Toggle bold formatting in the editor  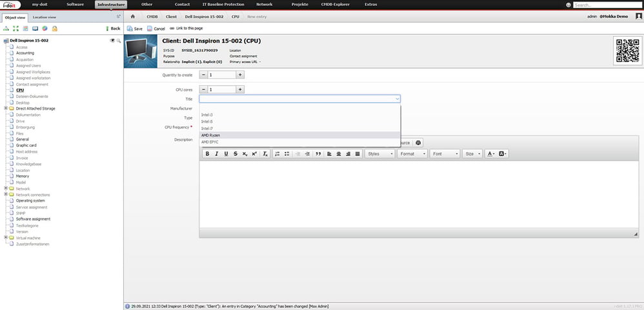click(x=207, y=154)
